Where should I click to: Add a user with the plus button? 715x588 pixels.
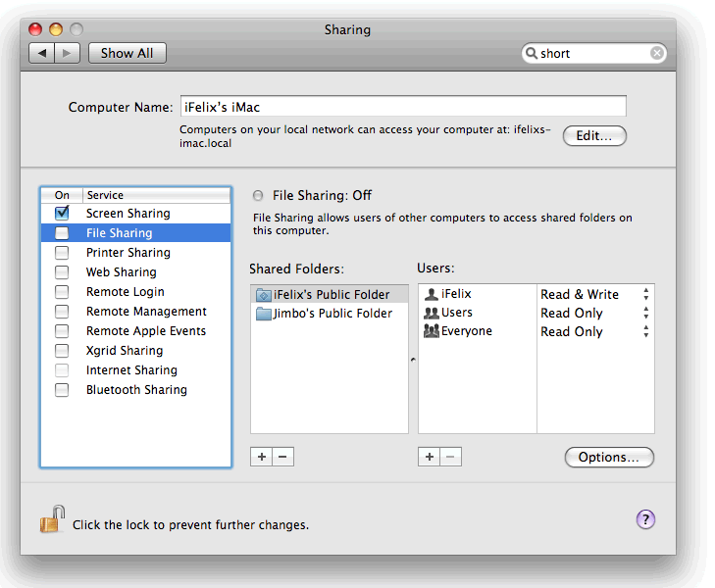(x=429, y=457)
